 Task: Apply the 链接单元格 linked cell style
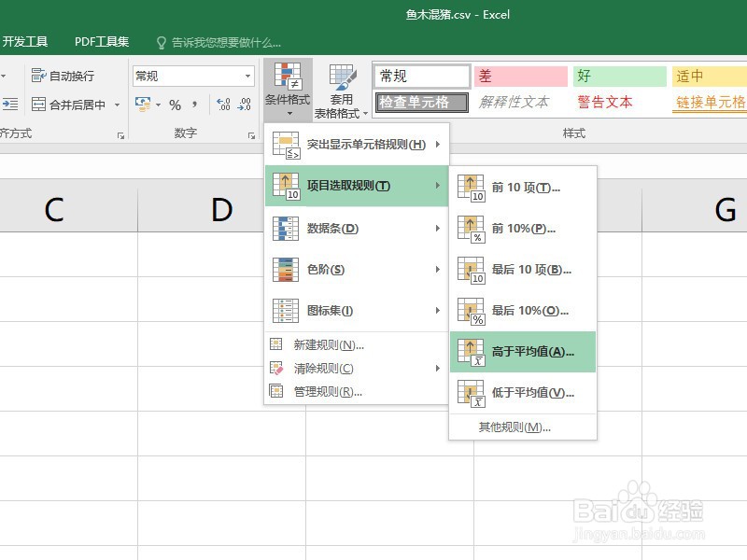pos(710,102)
